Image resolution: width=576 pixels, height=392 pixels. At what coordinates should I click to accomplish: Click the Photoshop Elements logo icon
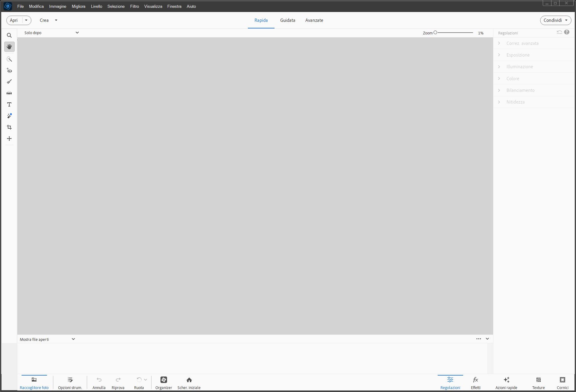tap(8, 6)
